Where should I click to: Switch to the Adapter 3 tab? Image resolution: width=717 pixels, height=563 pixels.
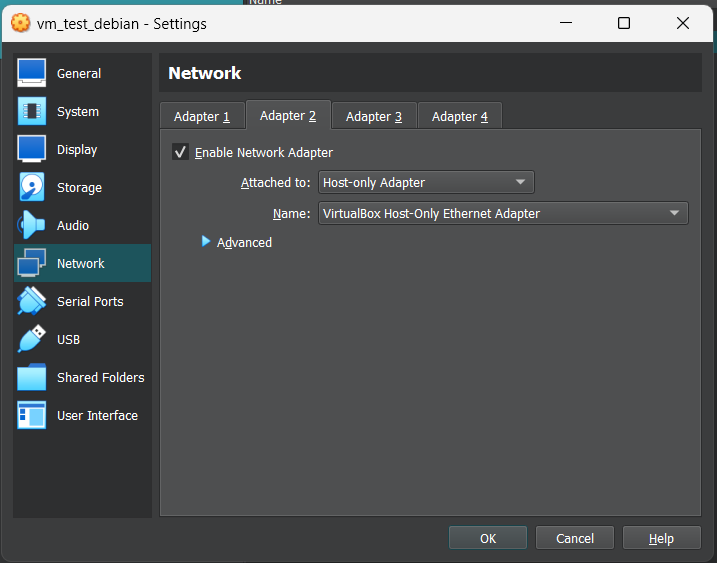[374, 116]
